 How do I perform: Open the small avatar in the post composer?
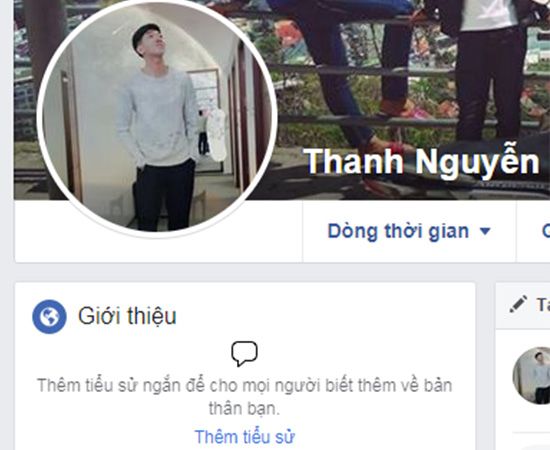532,375
